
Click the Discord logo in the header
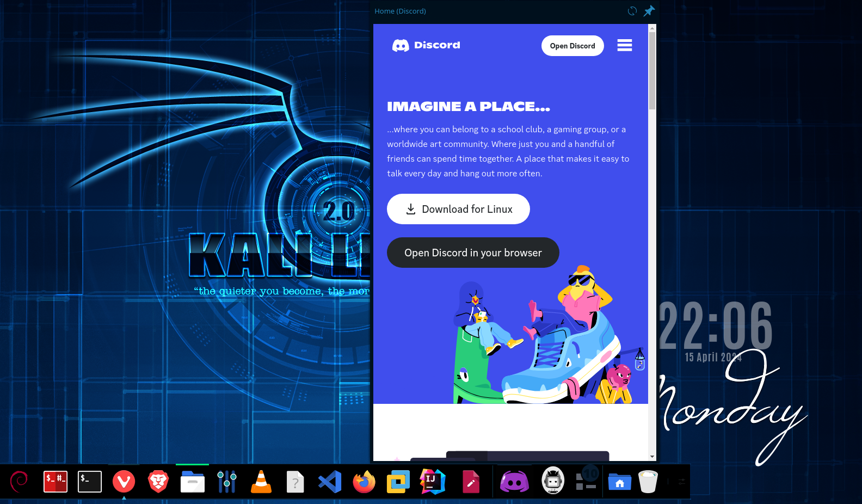click(x=426, y=45)
